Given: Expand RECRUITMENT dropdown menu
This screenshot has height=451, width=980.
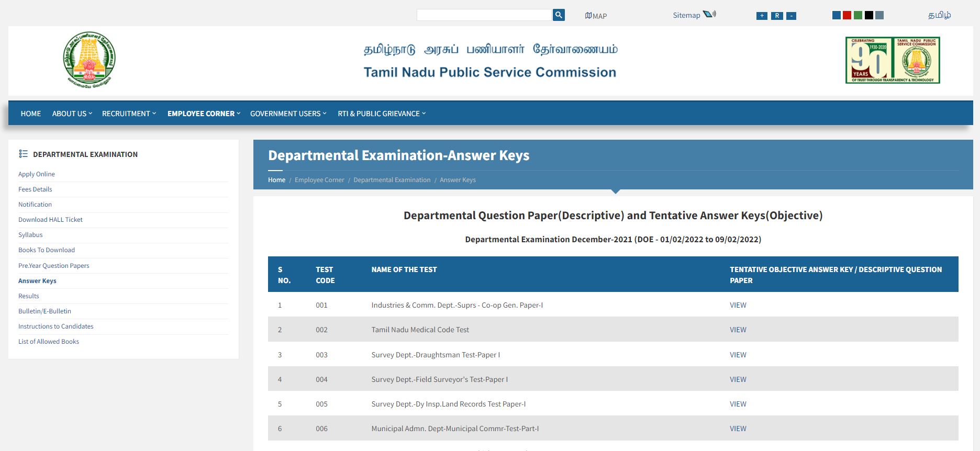Looking at the screenshot, I should 129,114.
